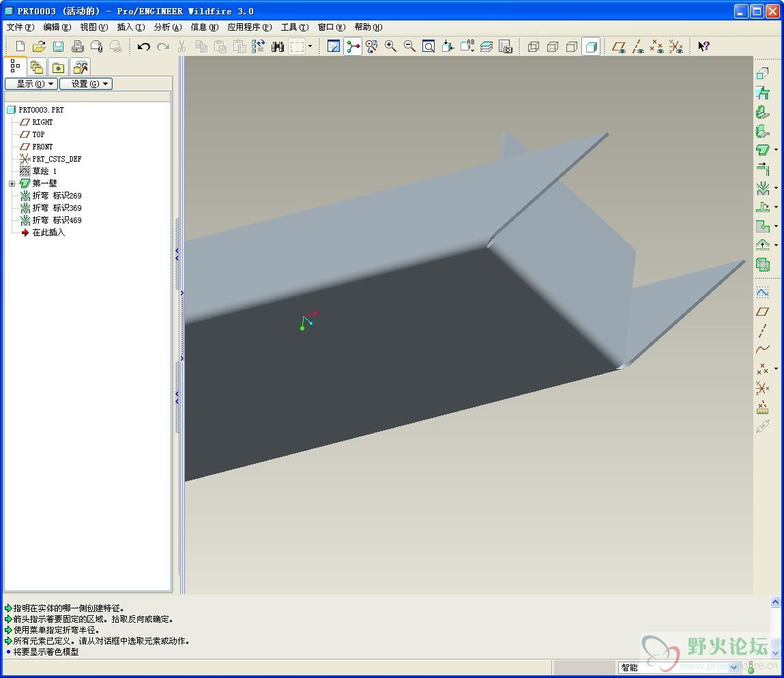Click the zoom out magnifier
Viewport: 784px width, 678px height.
409,46
